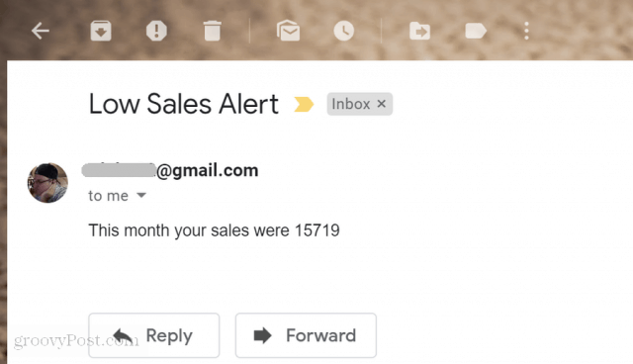Click the sender's profile picture

(x=47, y=183)
